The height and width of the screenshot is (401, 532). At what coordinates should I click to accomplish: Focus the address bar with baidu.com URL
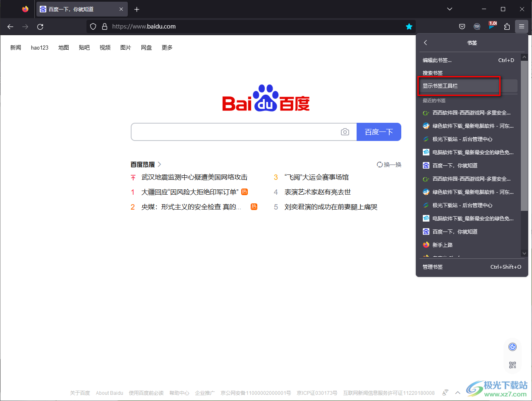coord(251,26)
